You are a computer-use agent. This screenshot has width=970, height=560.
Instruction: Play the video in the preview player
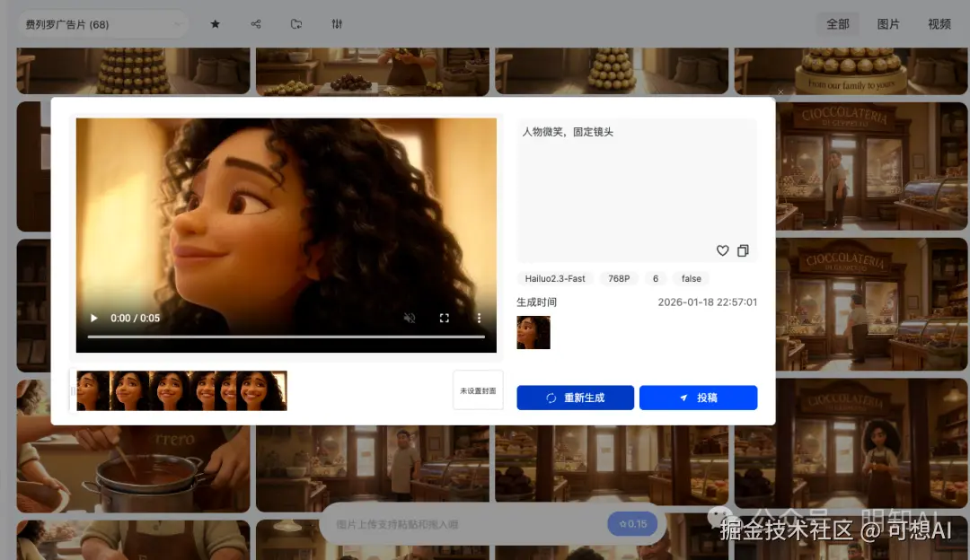pyautogui.click(x=94, y=319)
